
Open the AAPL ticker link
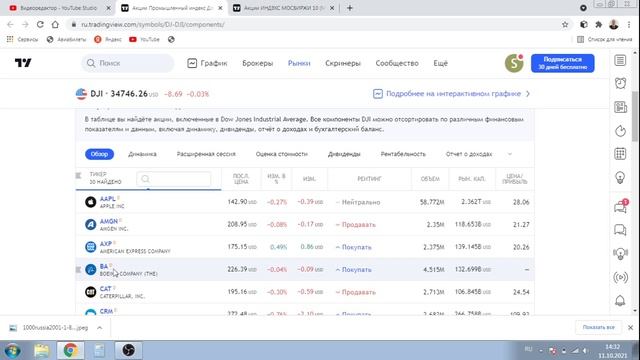pyautogui.click(x=108, y=199)
